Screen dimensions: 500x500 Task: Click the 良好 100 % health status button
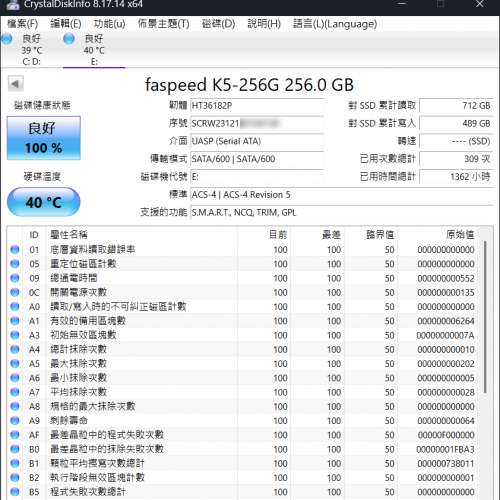coord(44,138)
